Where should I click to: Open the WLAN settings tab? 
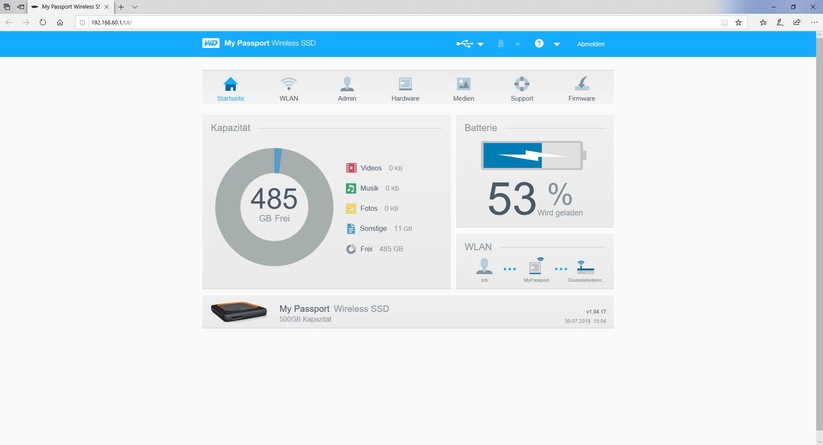click(x=289, y=88)
